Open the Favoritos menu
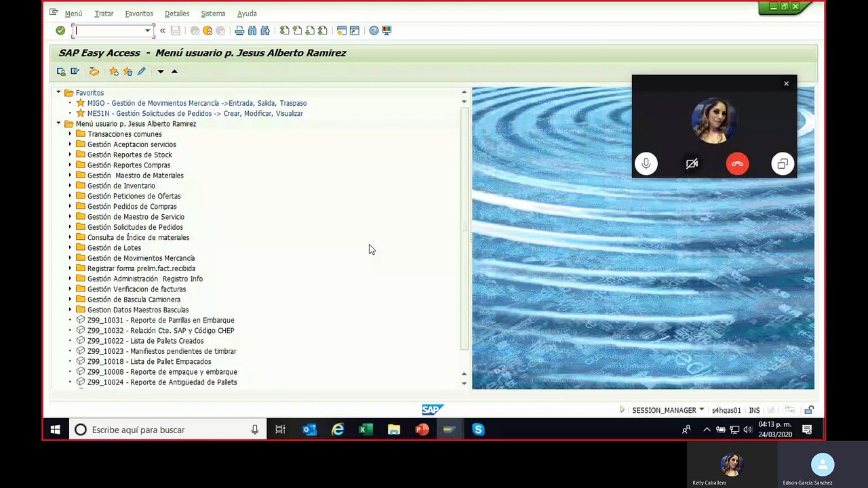 click(139, 14)
